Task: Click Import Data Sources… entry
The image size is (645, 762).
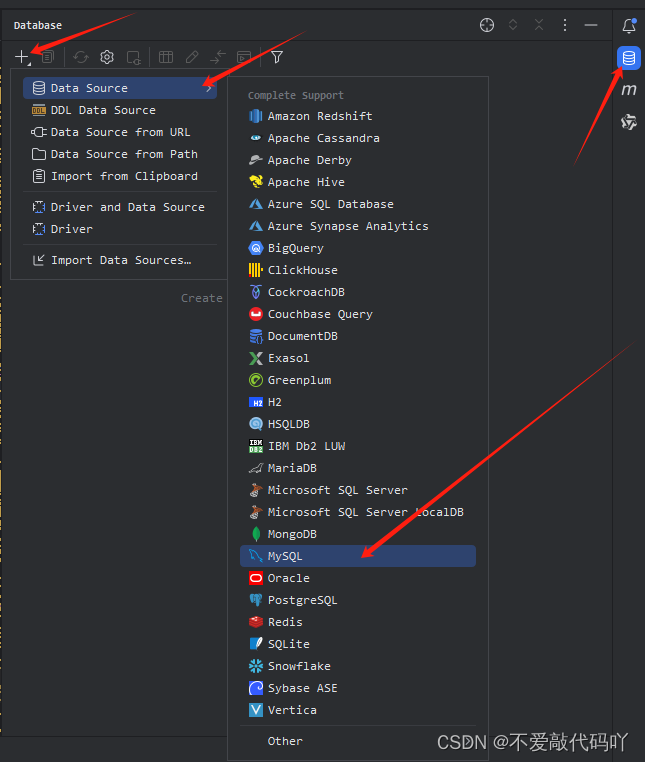Action: (120, 260)
